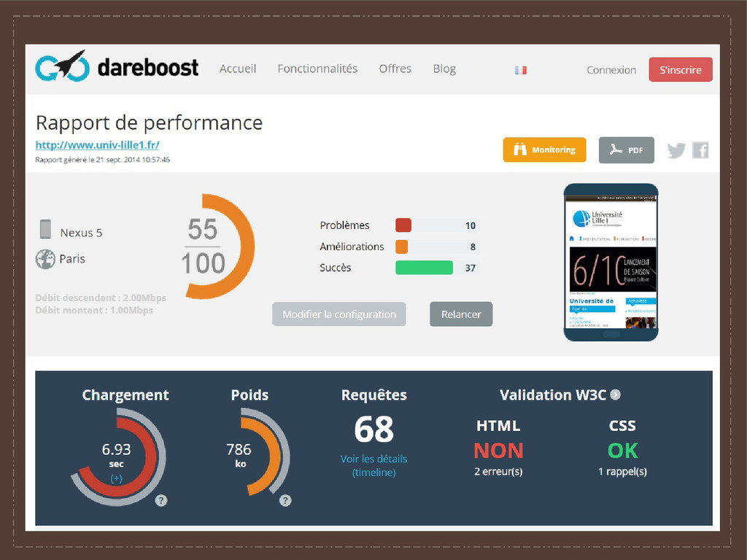Click Modifier la configuration button
This screenshot has width=747, height=560.
point(339,314)
